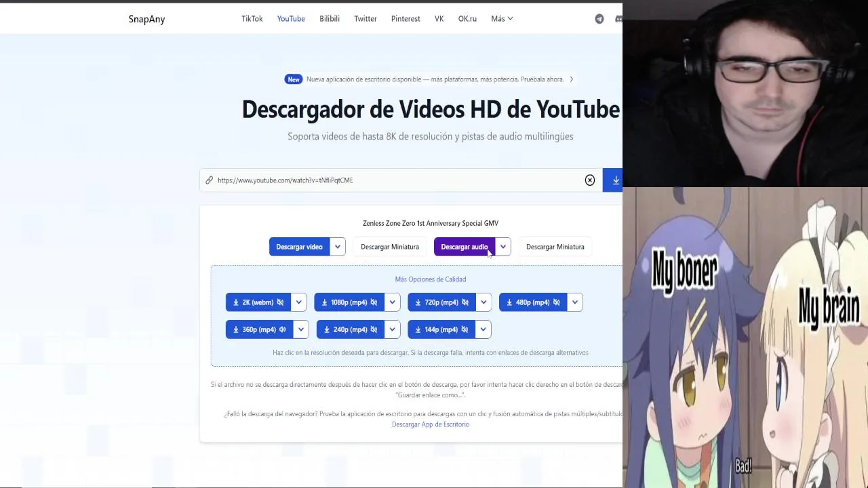Open the Discord icon in header
868x488 pixels.
pyautogui.click(x=618, y=19)
